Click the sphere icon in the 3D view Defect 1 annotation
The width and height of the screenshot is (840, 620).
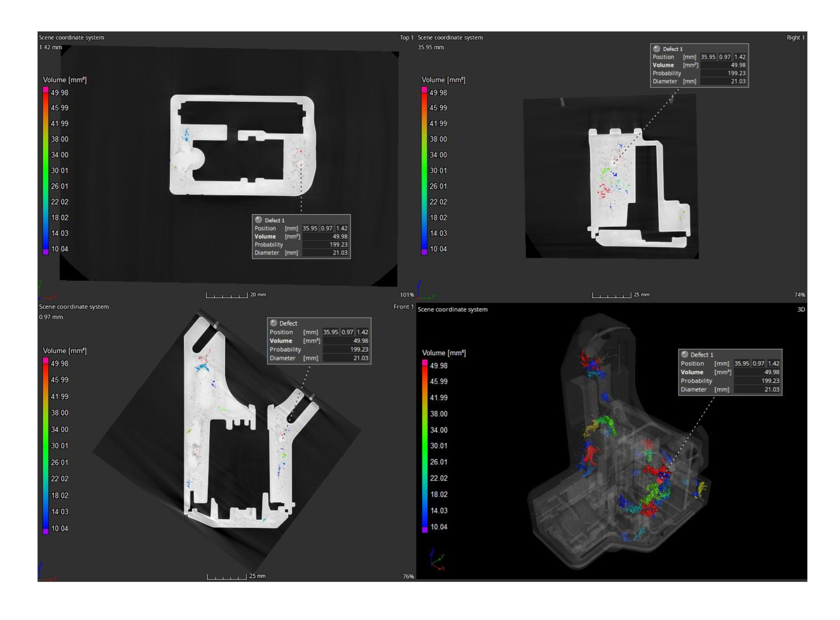click(x=685, y=354)
